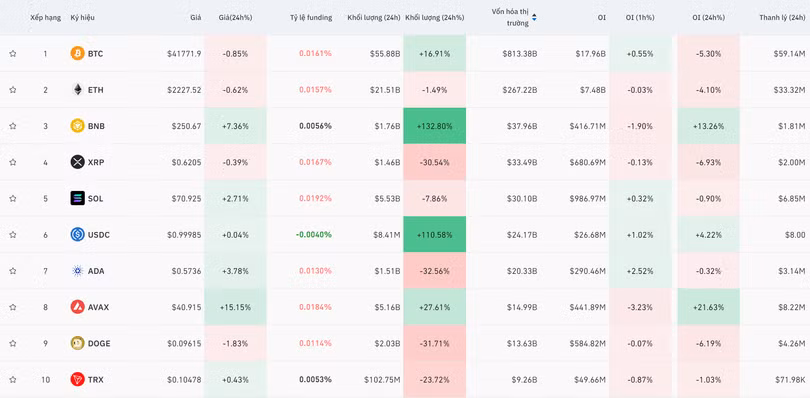Screen dimensions: 810x398
Task: Select BTC price $41771.9
Action: (x=184, y=54)
